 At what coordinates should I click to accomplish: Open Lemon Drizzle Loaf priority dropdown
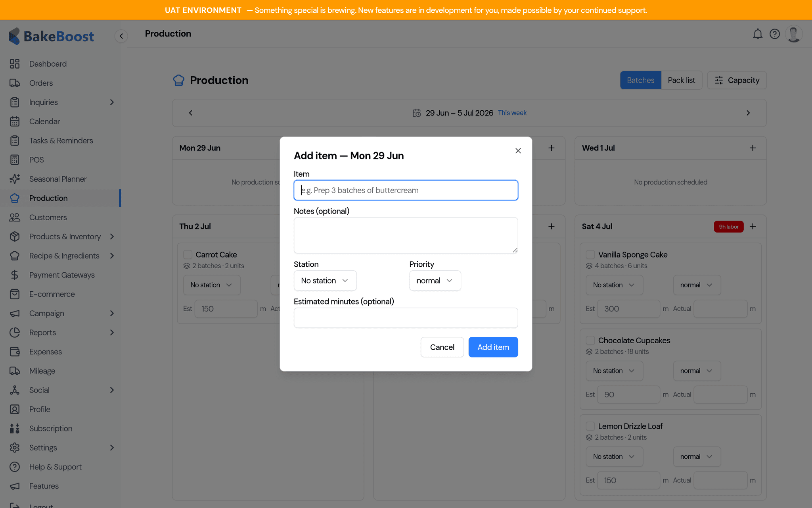coord(697,456)
